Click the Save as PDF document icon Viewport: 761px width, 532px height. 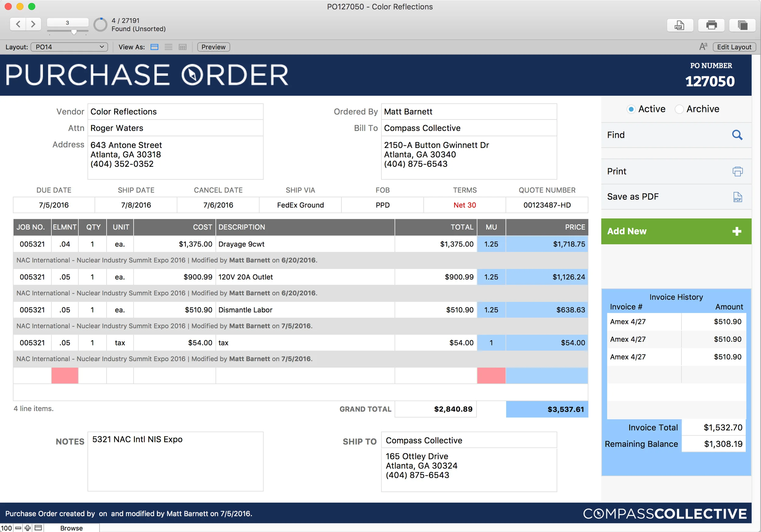(x=738, y=197)
